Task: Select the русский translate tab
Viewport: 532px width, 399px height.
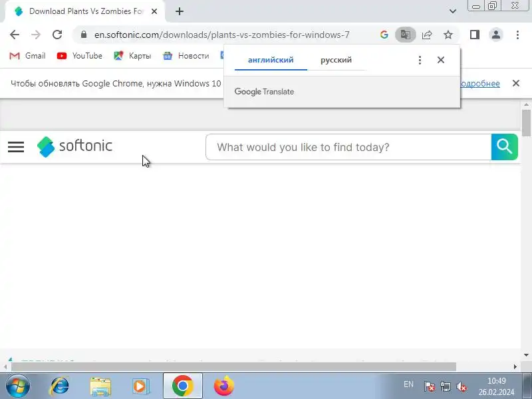Action: pos(336,60)
